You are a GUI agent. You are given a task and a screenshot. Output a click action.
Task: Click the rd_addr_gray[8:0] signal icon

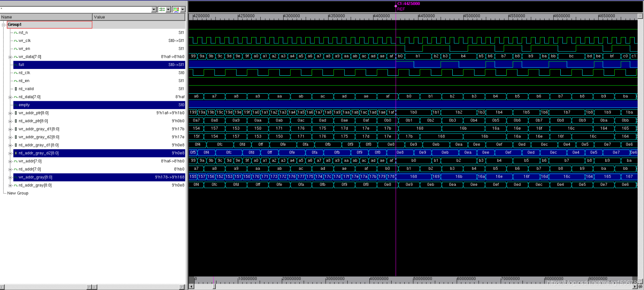coord(16,185)
